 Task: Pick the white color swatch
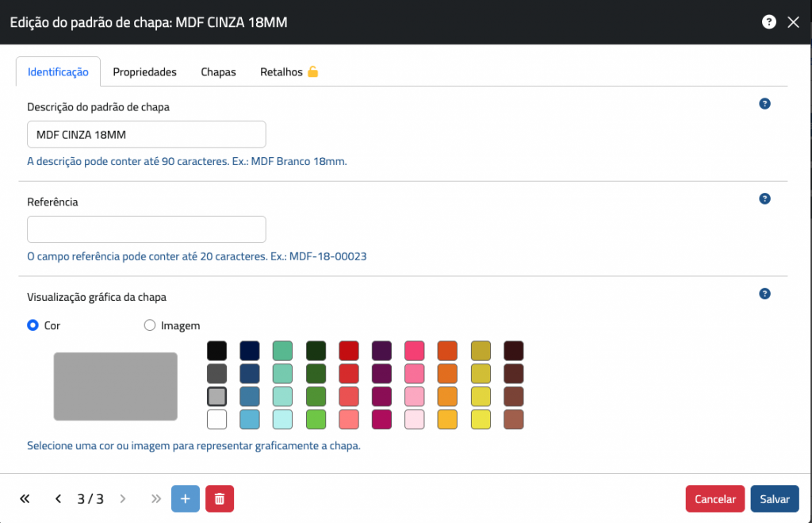(x=217, y=419)
